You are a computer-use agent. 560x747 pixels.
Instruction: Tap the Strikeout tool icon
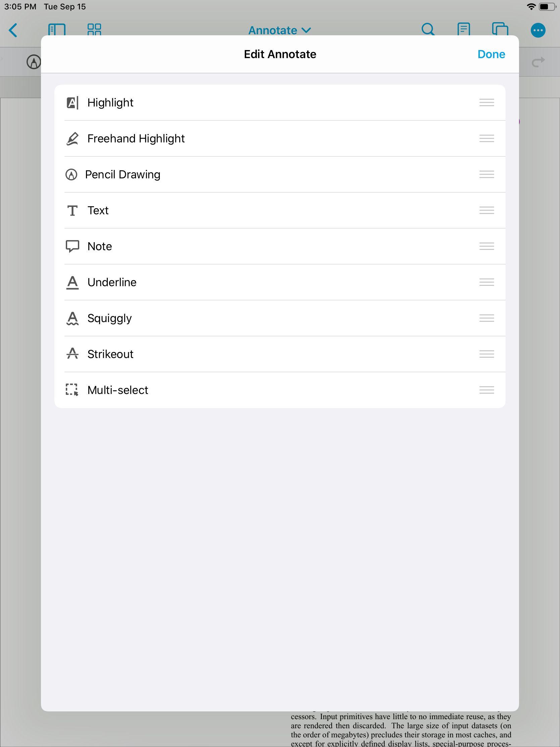click(72, 354)
